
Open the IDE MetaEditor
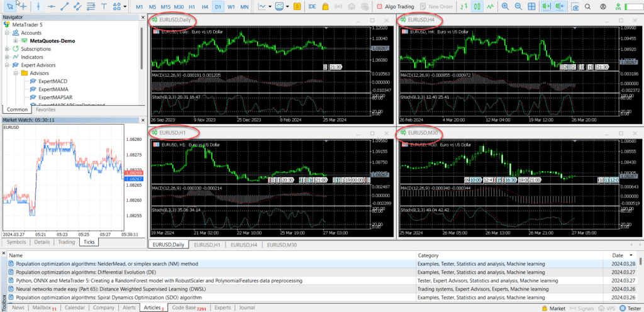(x=312, y=6)
